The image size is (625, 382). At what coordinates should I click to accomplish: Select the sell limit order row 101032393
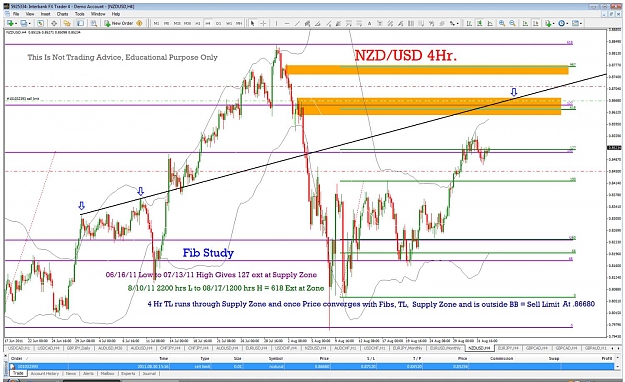pyautogui.click(x=312, y=366)
